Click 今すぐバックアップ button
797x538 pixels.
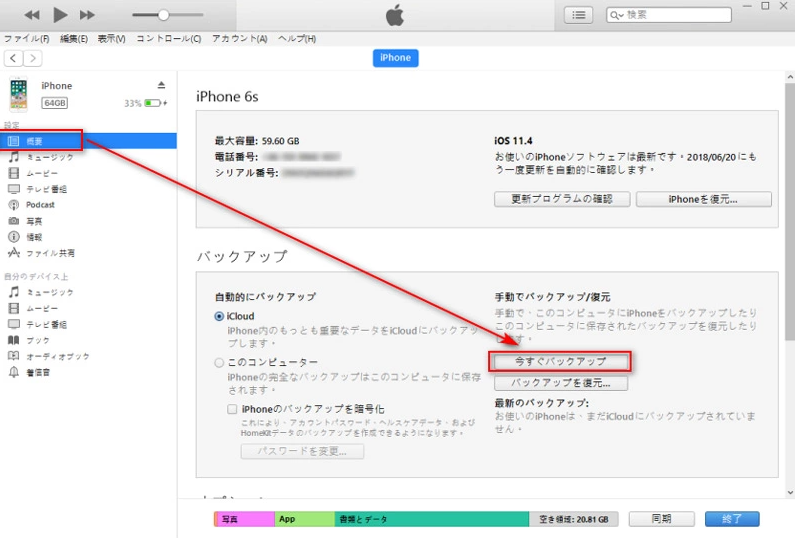(x=560, y=362)
